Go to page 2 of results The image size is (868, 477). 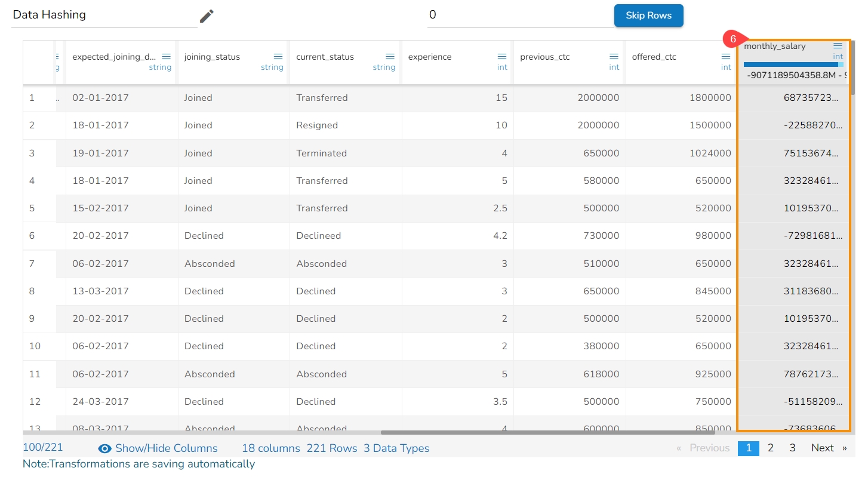coord(771,448)
